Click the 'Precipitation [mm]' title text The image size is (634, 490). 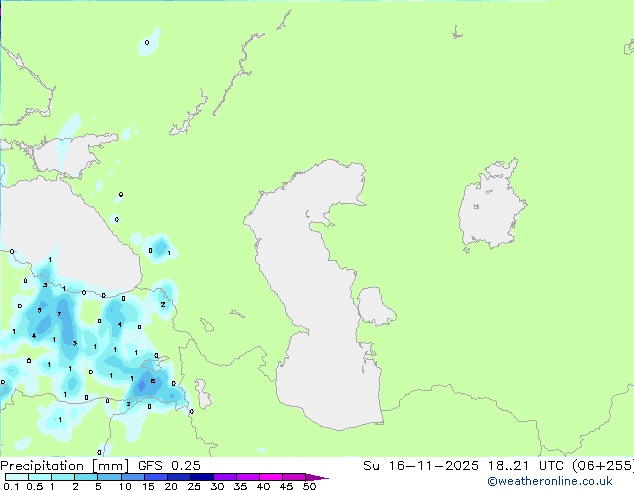65,466
